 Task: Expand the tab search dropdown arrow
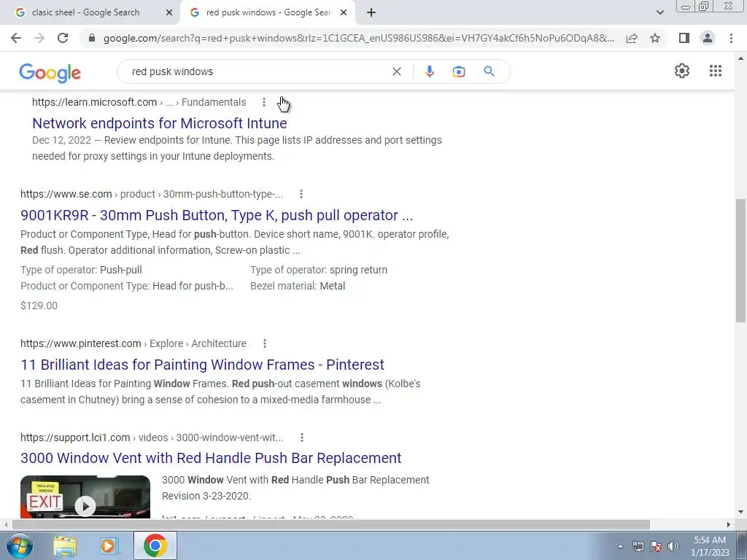[x=659, y=13]
